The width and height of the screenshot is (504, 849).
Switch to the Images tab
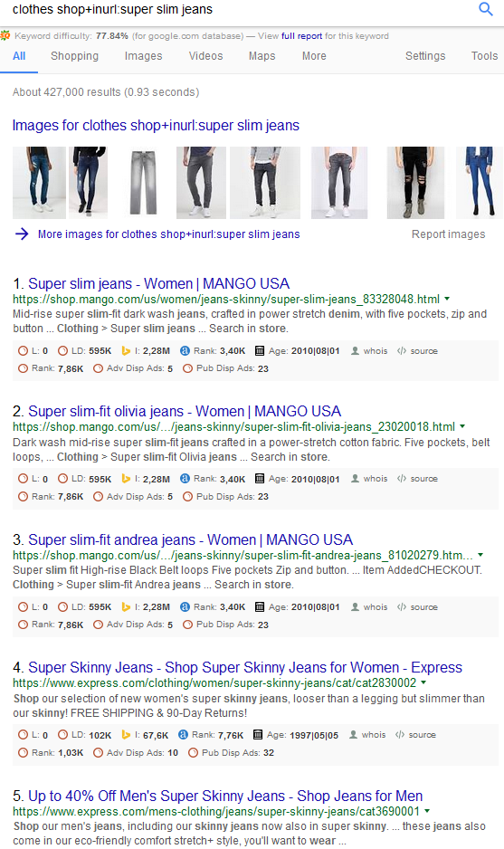pyautogui.click(x=144, y=56)
